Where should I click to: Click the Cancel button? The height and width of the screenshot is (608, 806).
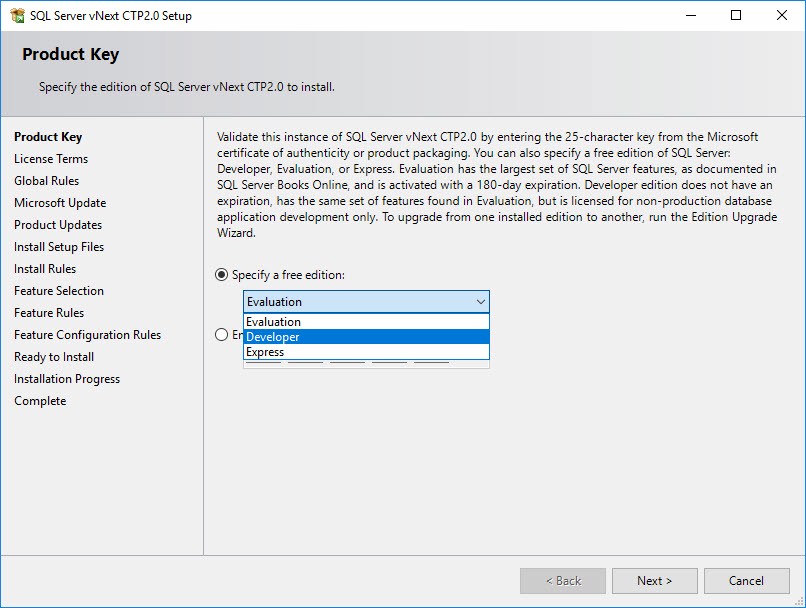(x=746, y=581)
